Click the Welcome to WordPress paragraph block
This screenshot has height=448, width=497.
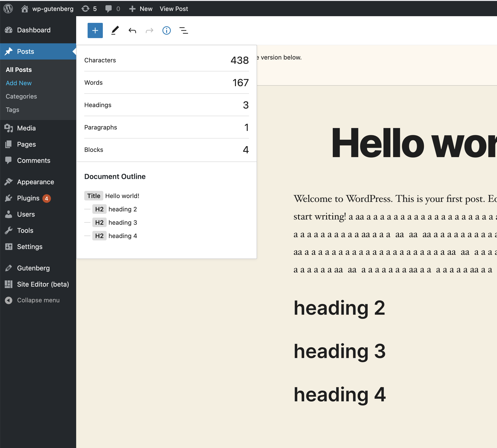[x=395, y=234]
